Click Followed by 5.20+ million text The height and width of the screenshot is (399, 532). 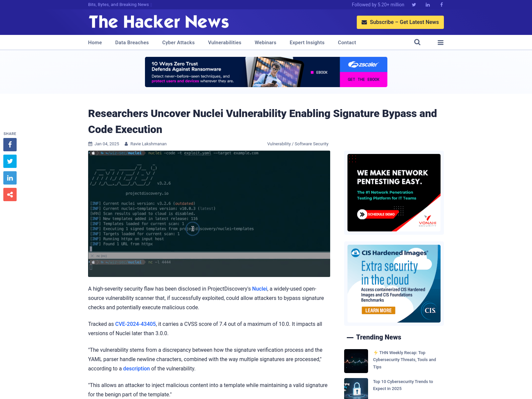[x=378, y=5]
